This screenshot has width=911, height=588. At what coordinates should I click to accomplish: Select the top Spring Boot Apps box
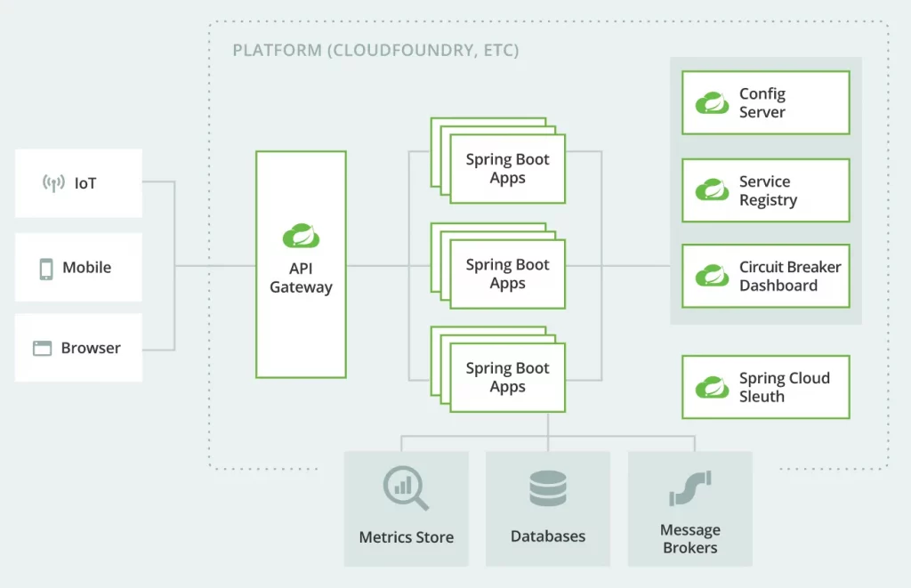(507, 169)
